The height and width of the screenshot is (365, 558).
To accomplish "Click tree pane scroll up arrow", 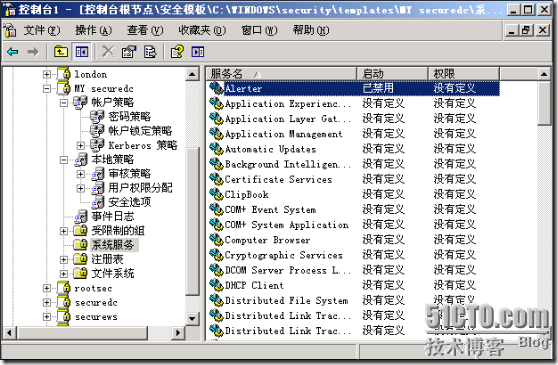I will coord(192,74).
